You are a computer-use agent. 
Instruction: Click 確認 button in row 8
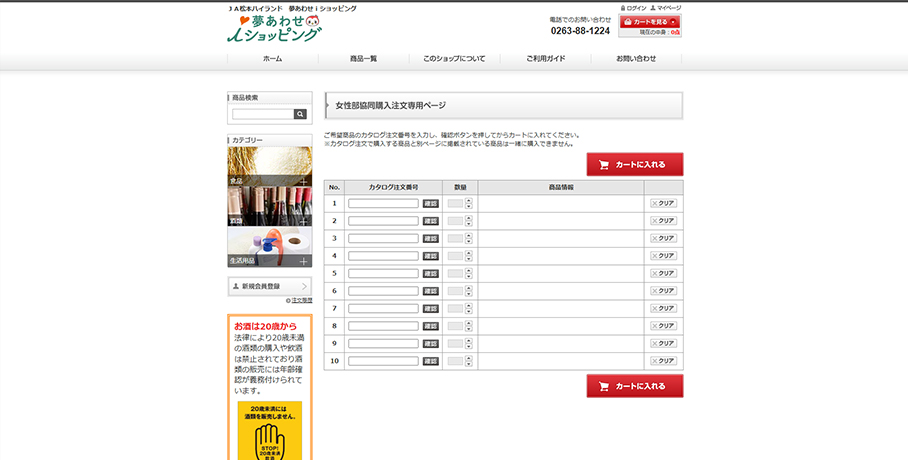click(431, 326)
